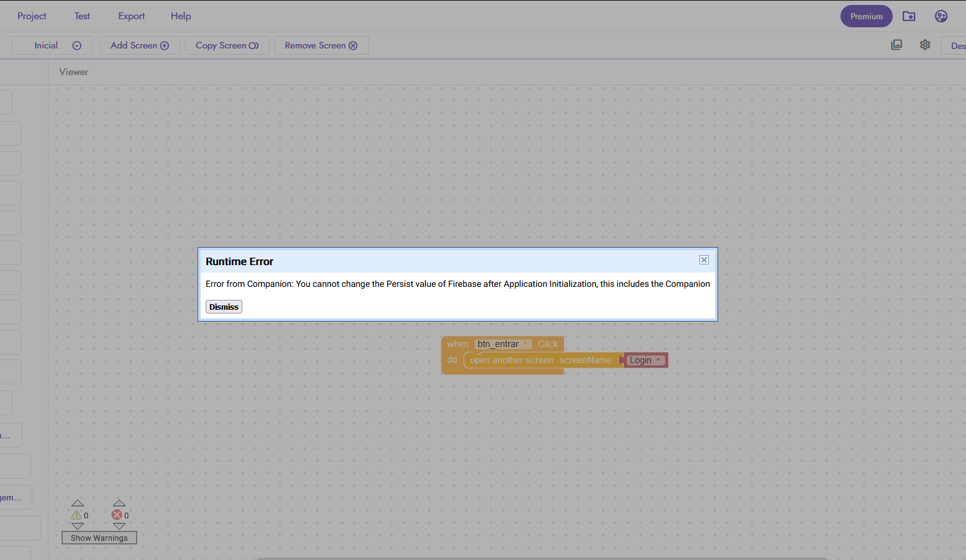
Task: Click the Premium button
Action: pos(866,16)
